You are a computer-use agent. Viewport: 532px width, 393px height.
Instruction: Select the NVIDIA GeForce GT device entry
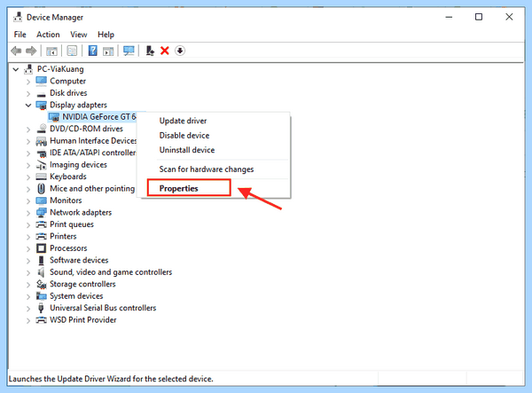pyautogui.click(x=99, y=117)
